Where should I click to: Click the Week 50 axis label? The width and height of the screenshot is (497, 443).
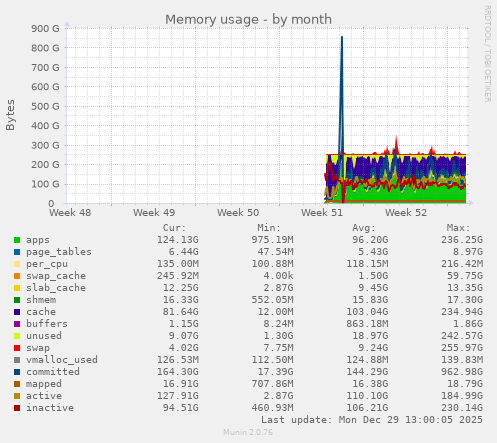(x=238, y=213)
